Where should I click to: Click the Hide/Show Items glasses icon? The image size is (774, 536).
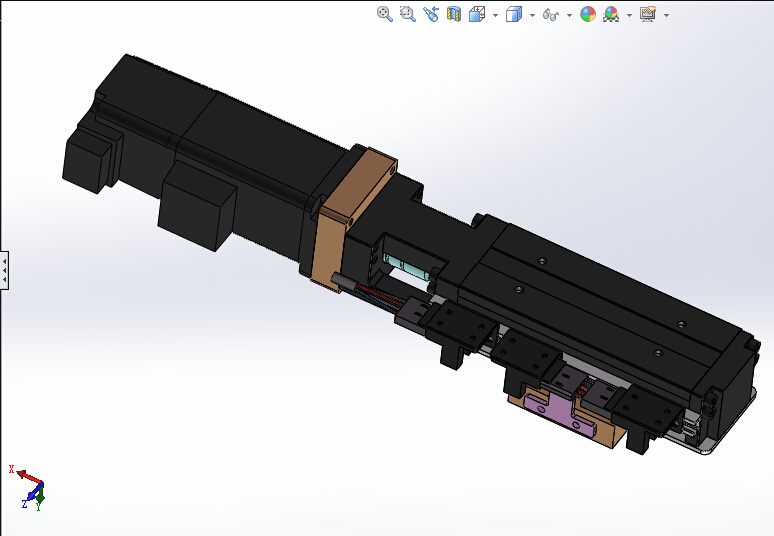tap(550, 15)
